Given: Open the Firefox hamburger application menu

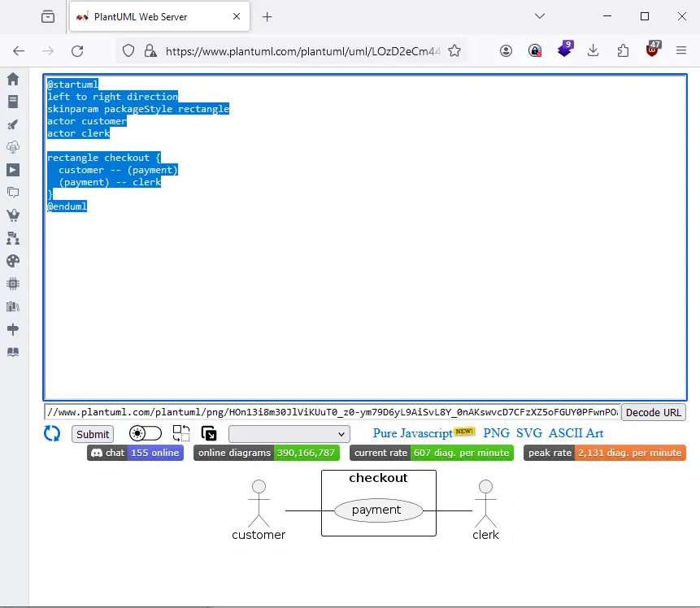Looking at the screenshot, I should coord(680,51).
